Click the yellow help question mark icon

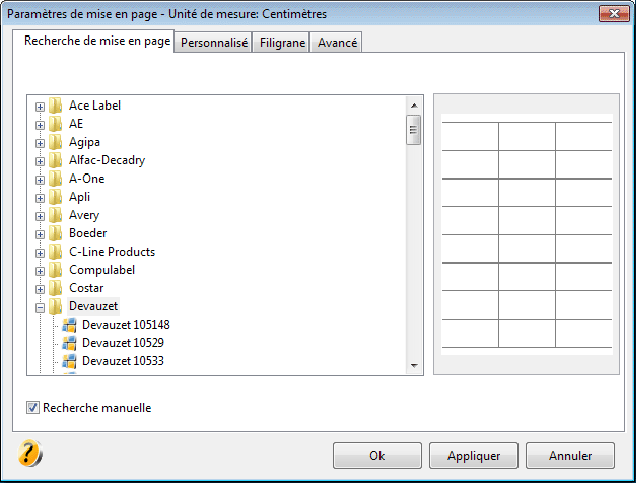[x=30, y=453]
